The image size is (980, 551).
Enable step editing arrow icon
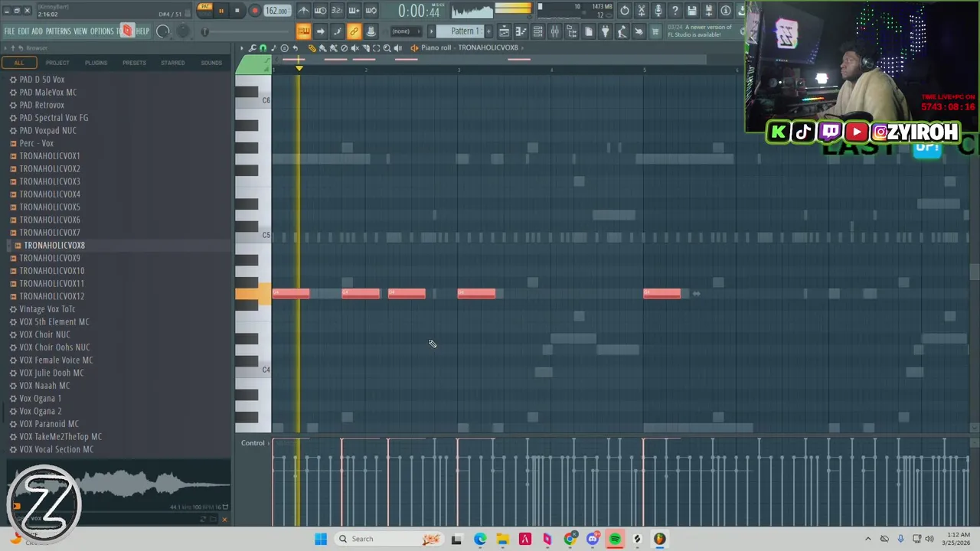pos(320,31)
